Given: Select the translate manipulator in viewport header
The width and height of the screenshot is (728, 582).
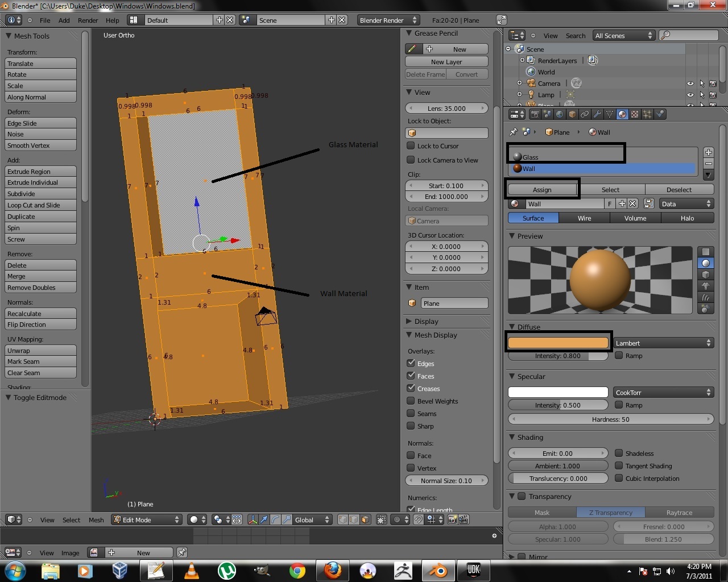Looking at the screenshot, I should point(264,519).
